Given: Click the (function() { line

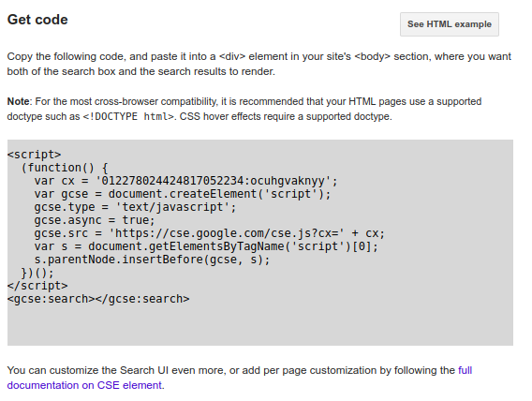Looking at the screenshot, I should click(x=65, y=168).
